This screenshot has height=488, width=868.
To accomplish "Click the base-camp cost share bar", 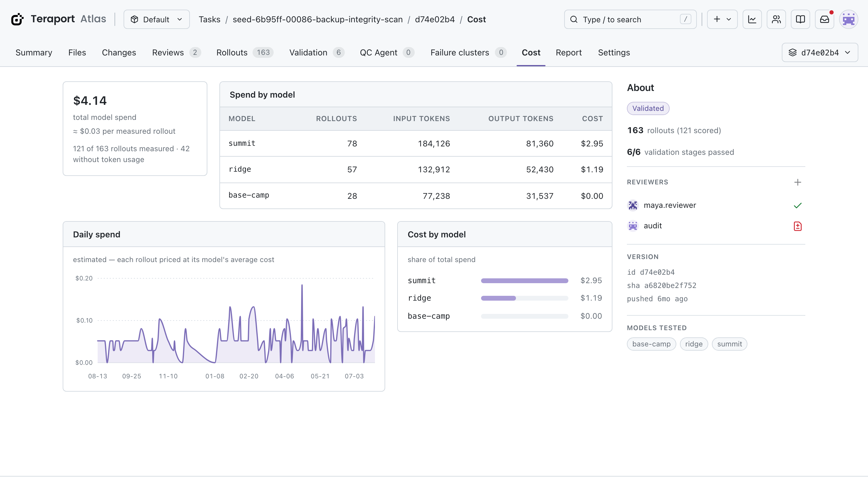I will click(x=524, y=316).
